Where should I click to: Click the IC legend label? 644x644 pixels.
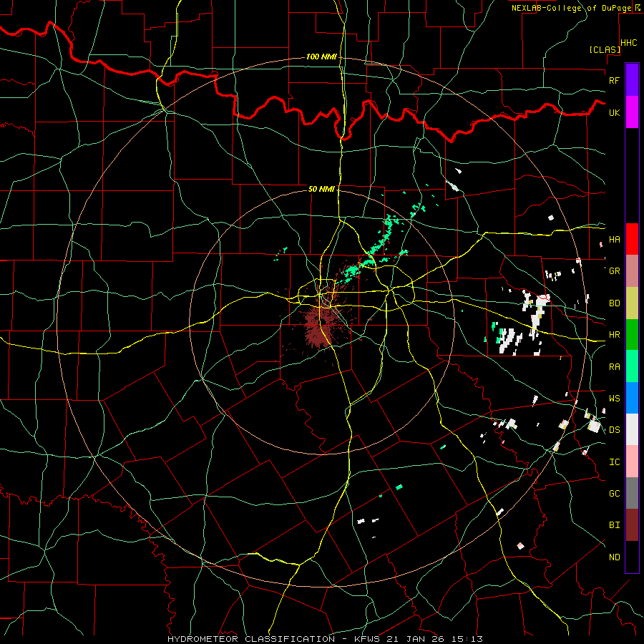click(x=614, y=462)
